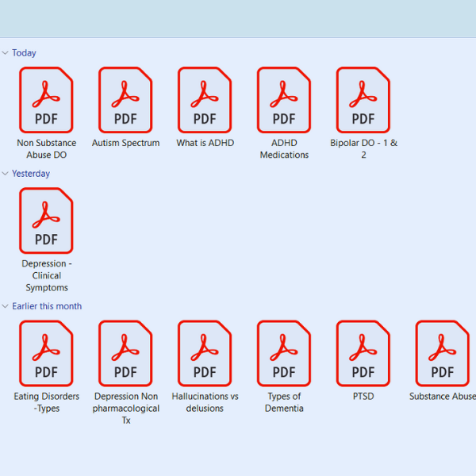476x476 pixels.
Task: Click the file name Depression - Clinical Symptoms
Action: coord(47,275)
